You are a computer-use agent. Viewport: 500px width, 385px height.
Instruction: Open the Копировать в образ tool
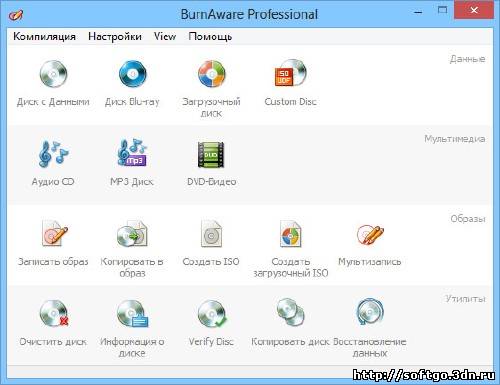pyautogui.click(x=132, y=233)
